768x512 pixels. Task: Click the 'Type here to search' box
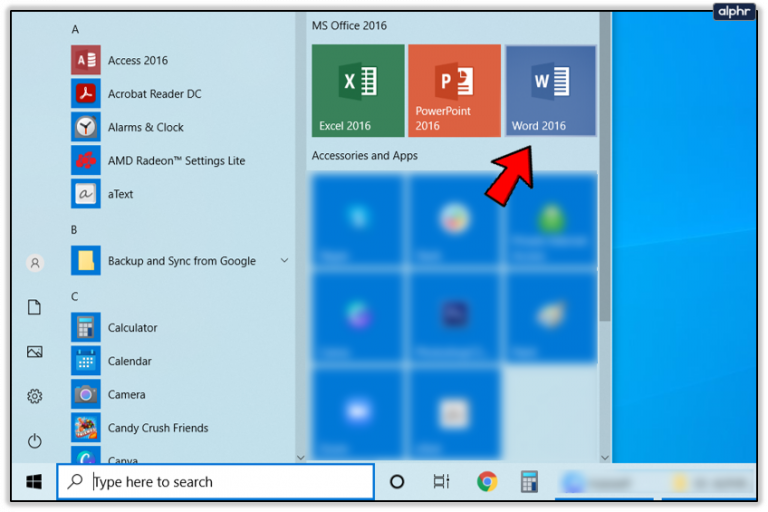click(x=216, y=482)
